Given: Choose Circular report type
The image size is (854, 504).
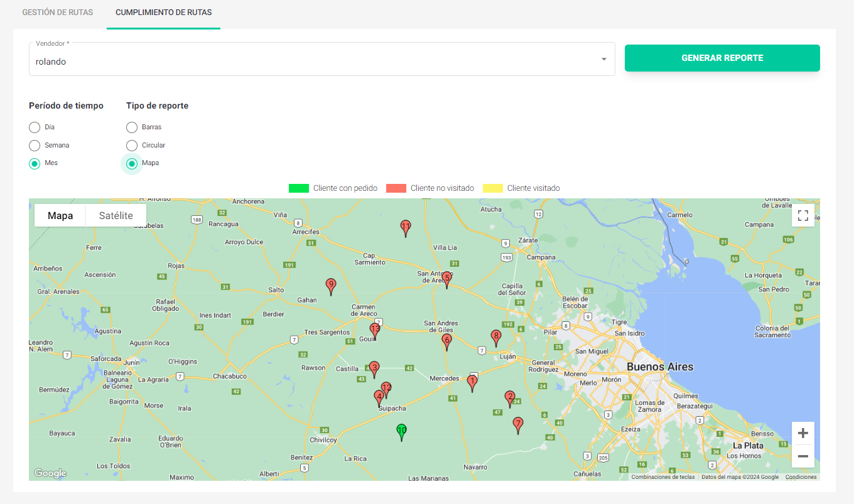Looking at the screenshot, I should pos(132,146).
